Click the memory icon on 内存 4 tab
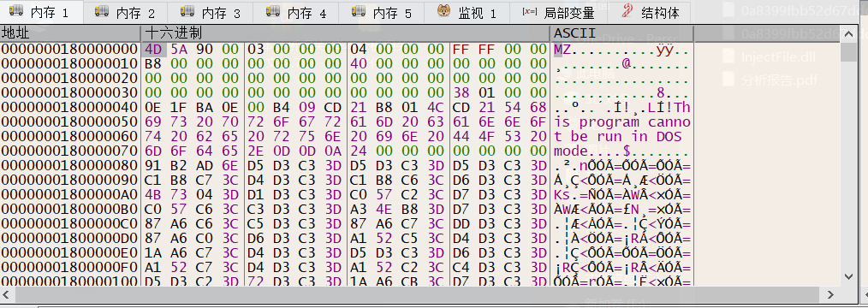 pos(273,10)
